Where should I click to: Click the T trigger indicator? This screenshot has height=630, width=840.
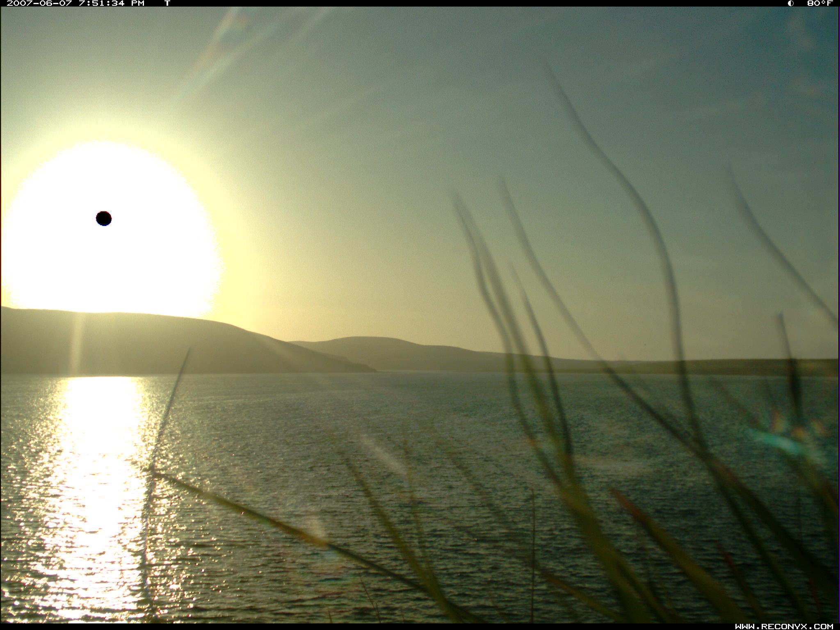(167, 3)
